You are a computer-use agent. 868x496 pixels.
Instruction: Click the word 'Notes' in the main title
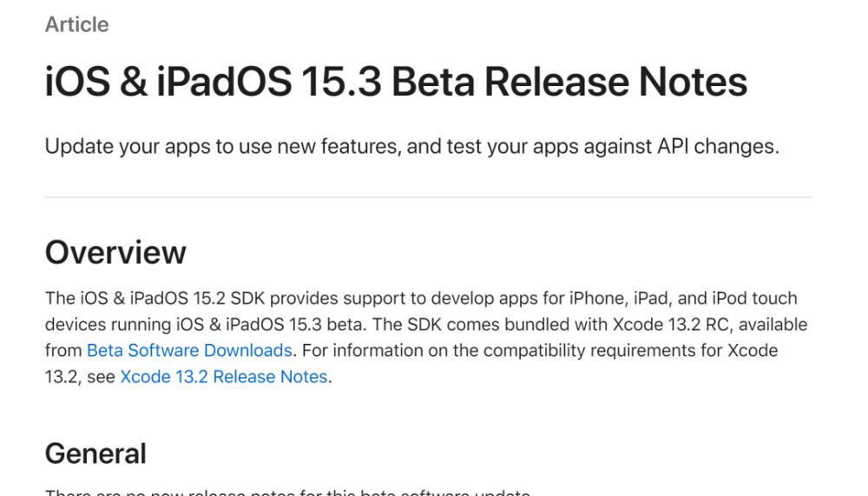coord(693,82)
